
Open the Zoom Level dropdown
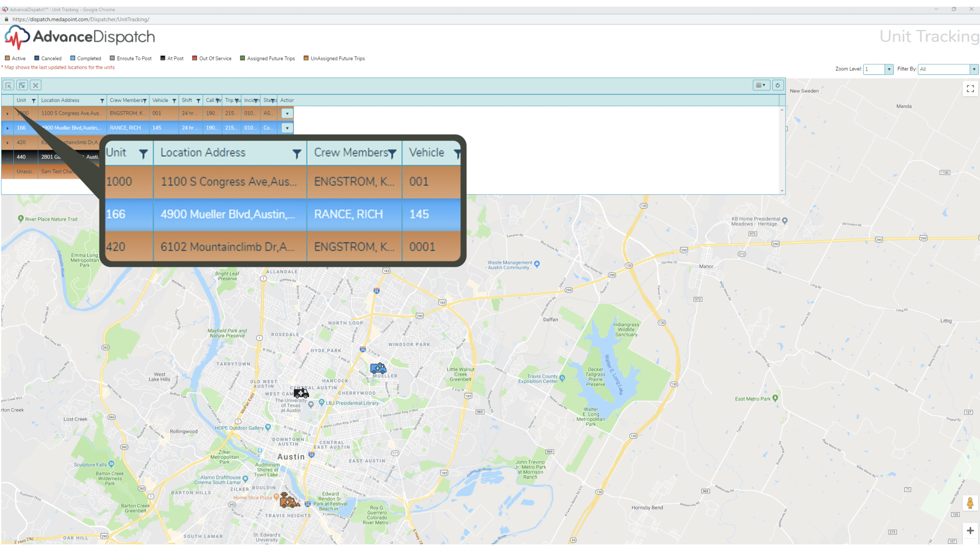[x=889, y=69]
